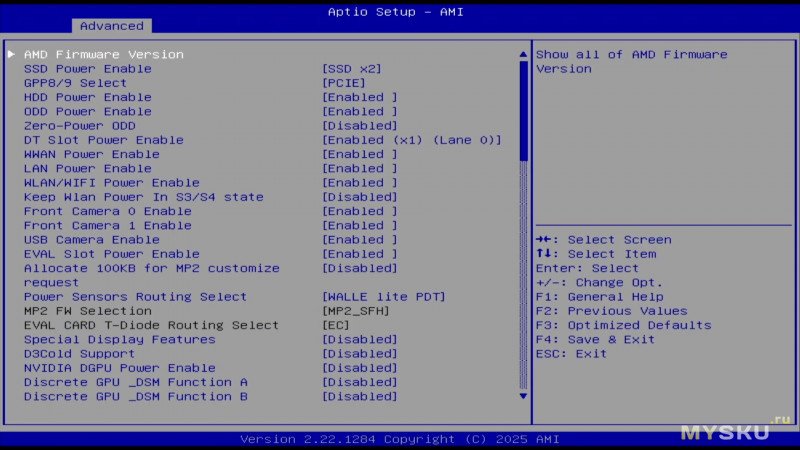Click the F1: General Help hint
Screen dimensions: 800x450
point(599,297)
